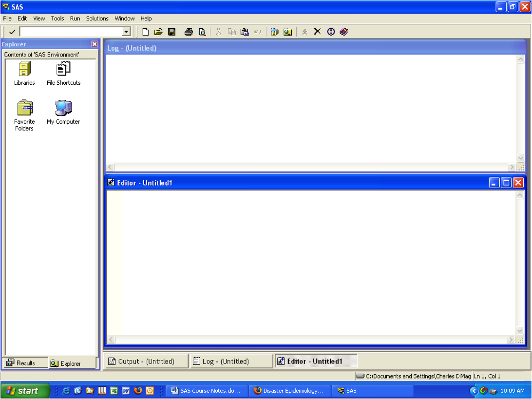Click the Cut scissors icon
The height and width of the screenshot is (399, 532).
[218, 32]
